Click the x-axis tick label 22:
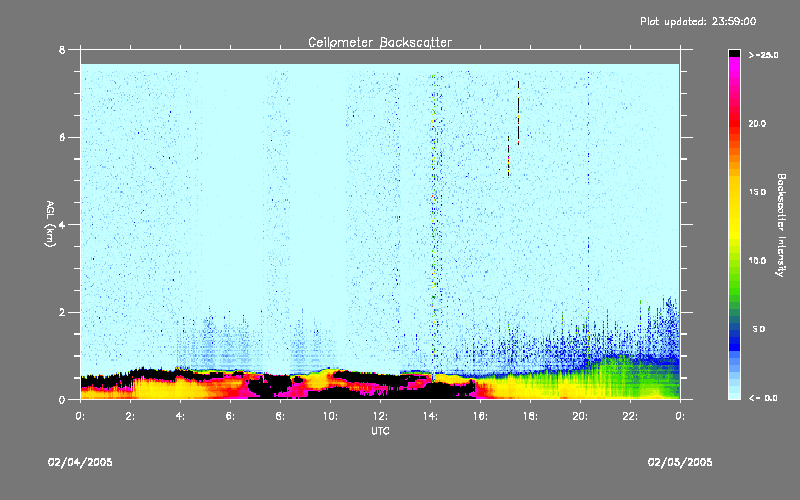The image size is (800, 500). click(630, 416)
